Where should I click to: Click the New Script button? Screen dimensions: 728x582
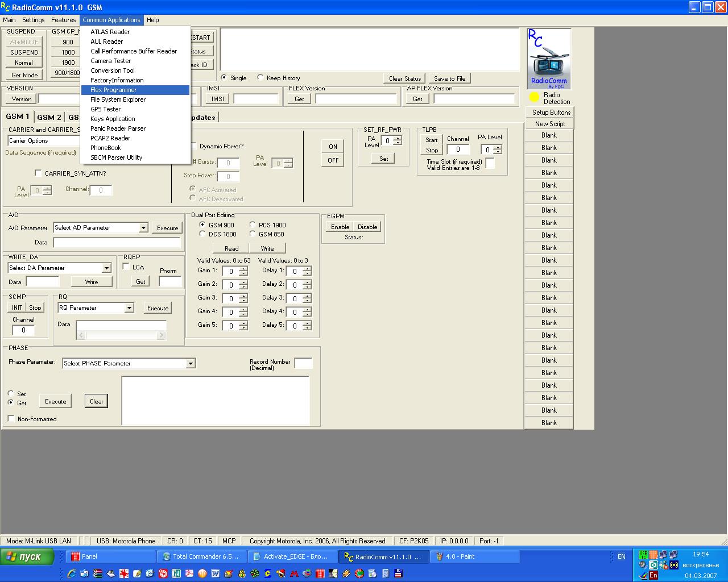[550, 124]
